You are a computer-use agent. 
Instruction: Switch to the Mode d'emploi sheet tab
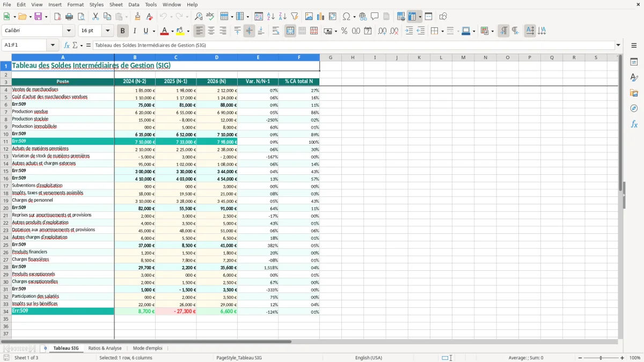[x=148, y=348]
